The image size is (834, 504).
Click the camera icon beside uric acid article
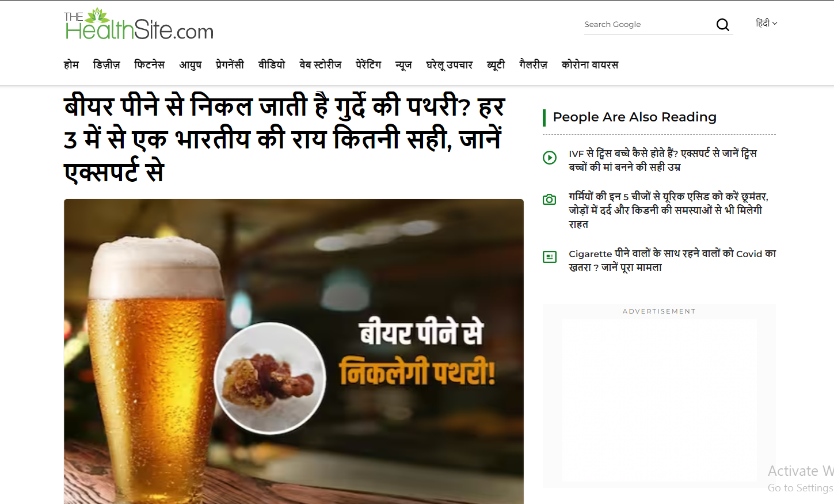point(550,200)
